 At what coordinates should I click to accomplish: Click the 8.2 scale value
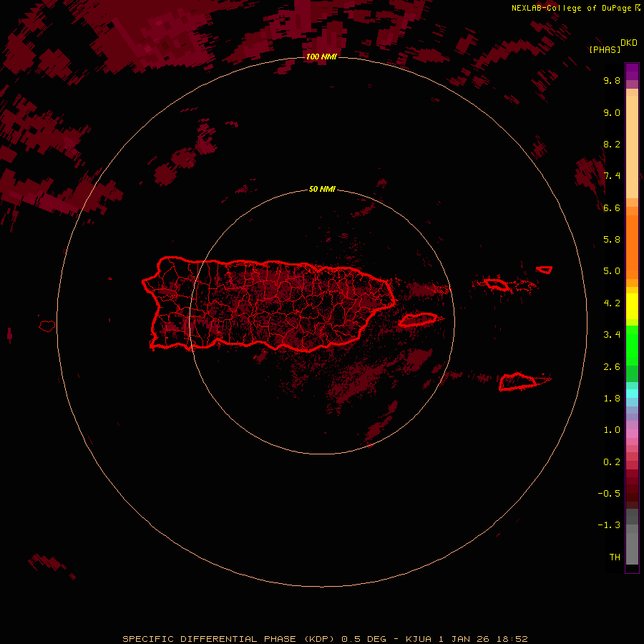click(612, 144)
